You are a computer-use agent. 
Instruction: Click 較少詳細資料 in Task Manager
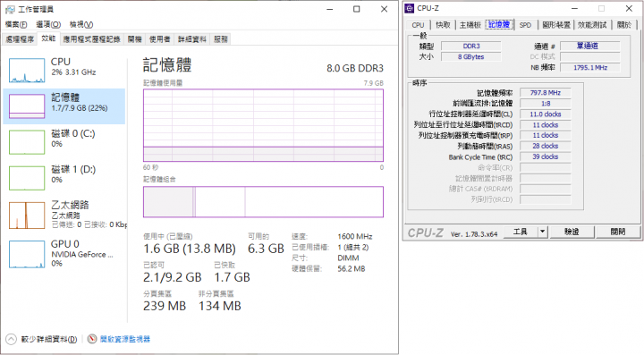(x=49, y=339)
